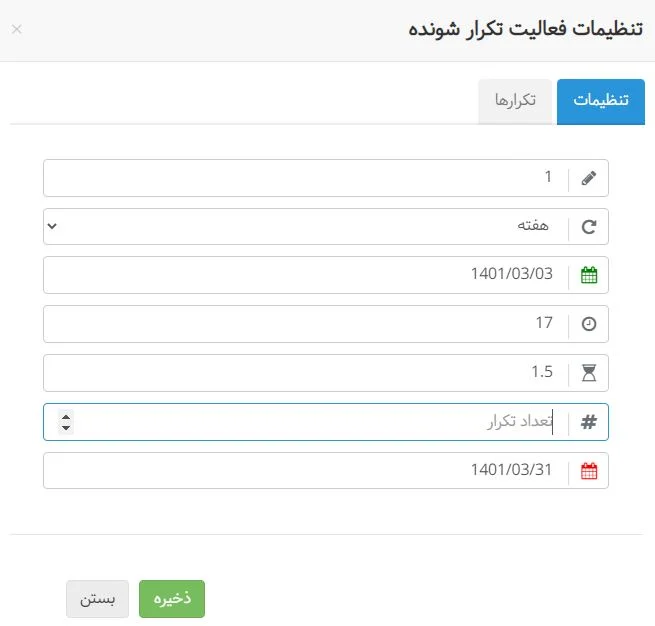655x626 pixels.
Task: Click the red end date calendar icon
Action: (x=589, y=471)
